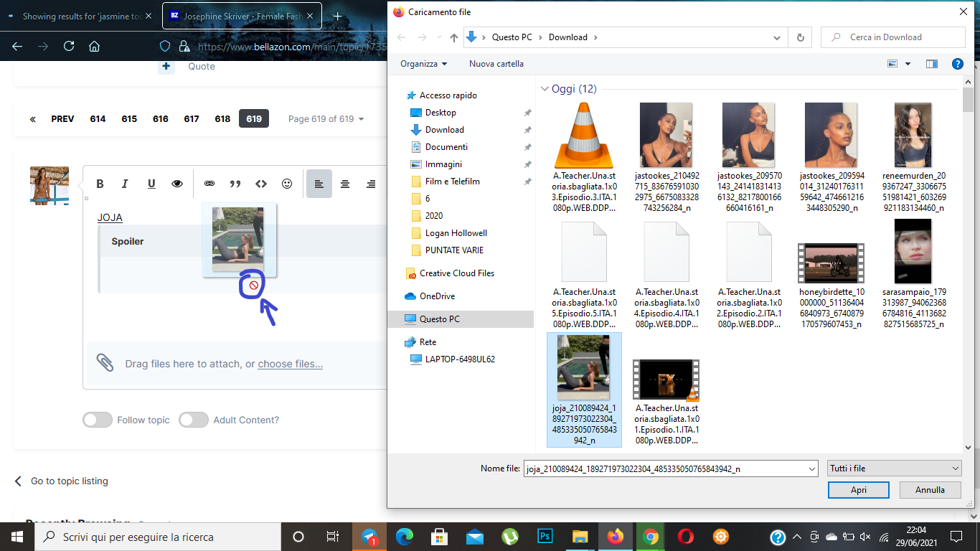Viewport: 980px width, 551px height.
Task: Open the Tutti i file type dropdown
Action: [894, 468]
